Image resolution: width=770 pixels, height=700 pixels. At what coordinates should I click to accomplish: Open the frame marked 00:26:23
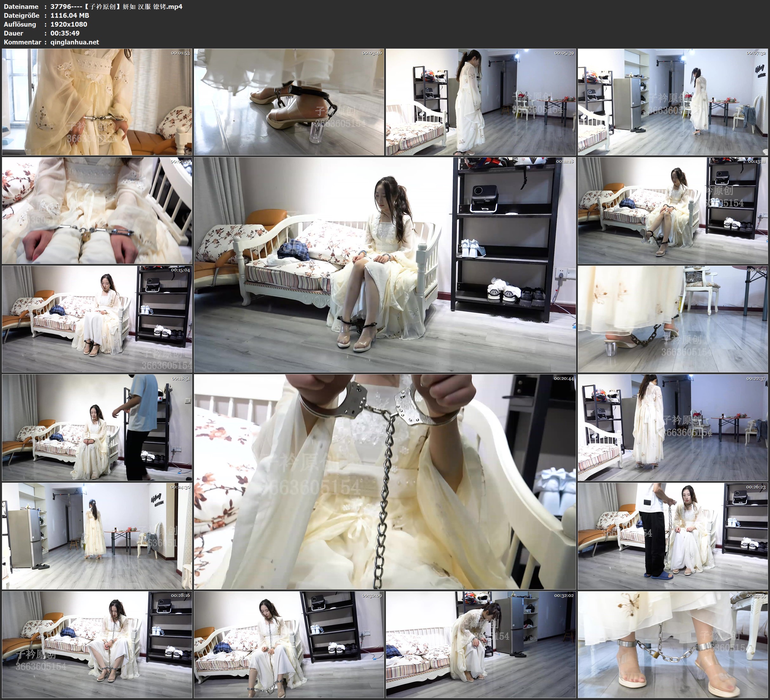point(673,536)
